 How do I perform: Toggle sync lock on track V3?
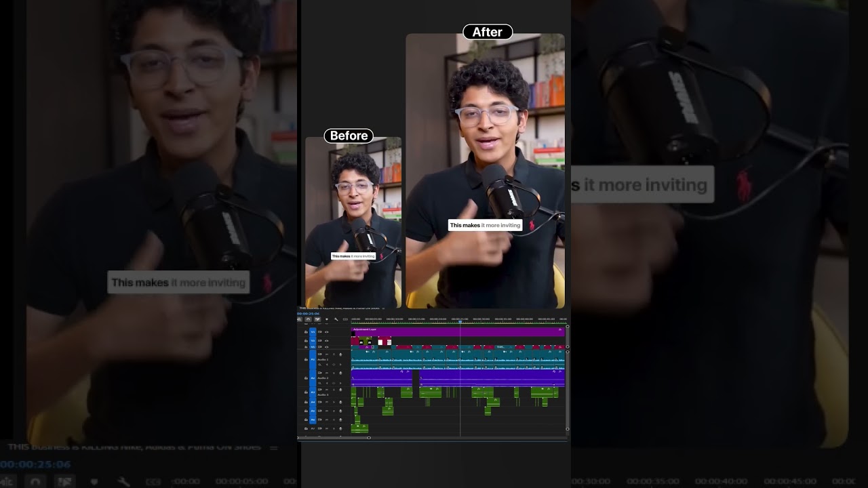tap(320, 331)
